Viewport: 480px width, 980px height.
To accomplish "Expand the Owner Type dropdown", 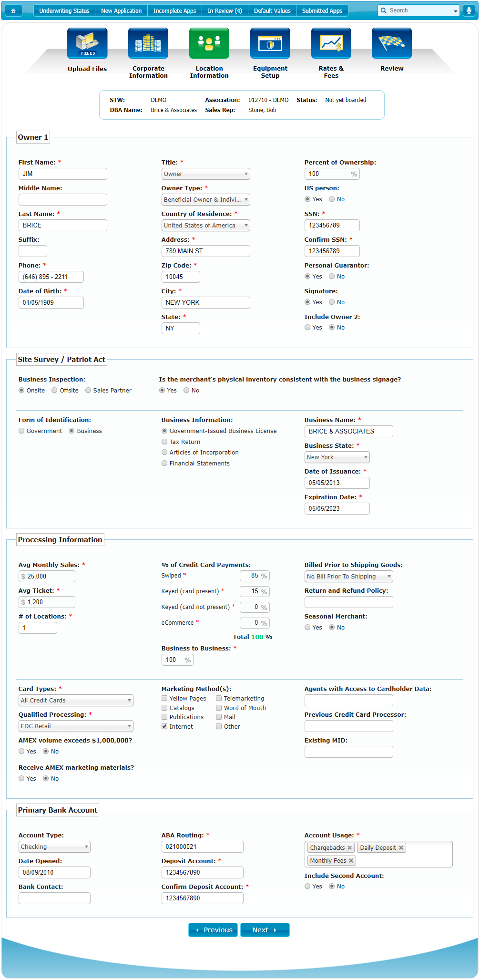I will pyautogui.click(x=205, y=200).
